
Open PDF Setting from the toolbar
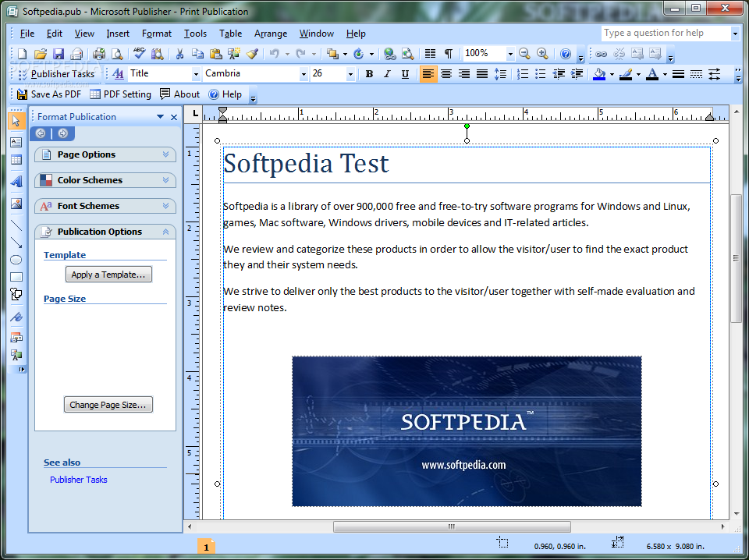[x=121, y=94]
